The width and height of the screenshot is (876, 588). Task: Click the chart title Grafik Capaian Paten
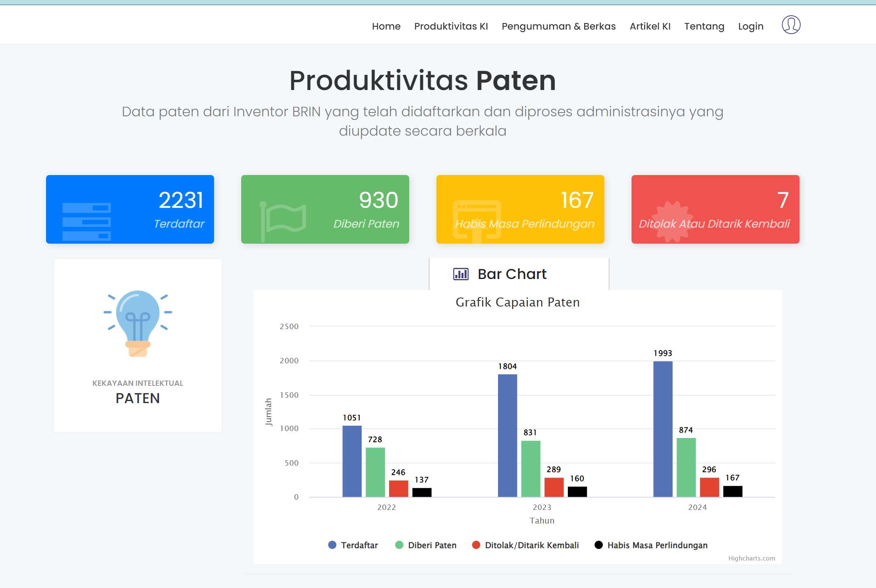[518, 302]
